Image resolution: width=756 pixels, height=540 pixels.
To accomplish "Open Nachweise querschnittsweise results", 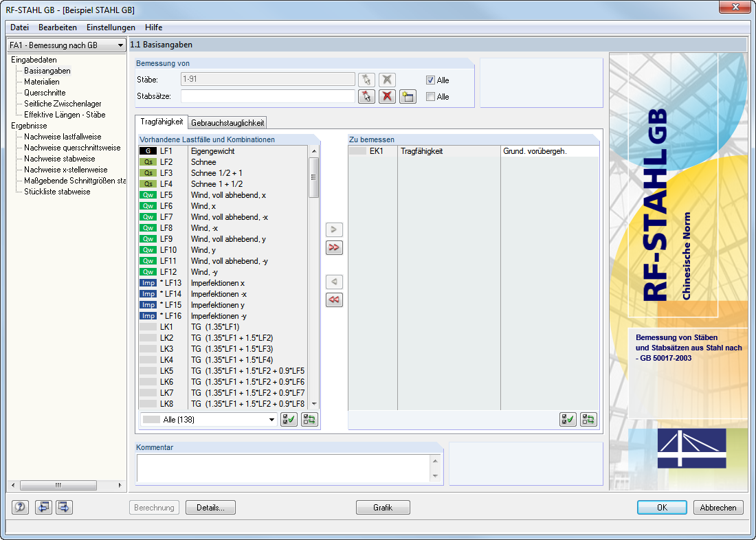I will click(x=72, y=148).
